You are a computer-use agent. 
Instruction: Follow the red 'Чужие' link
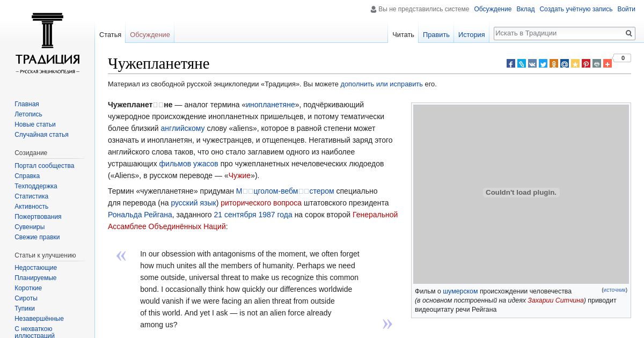tap(239, 175)
